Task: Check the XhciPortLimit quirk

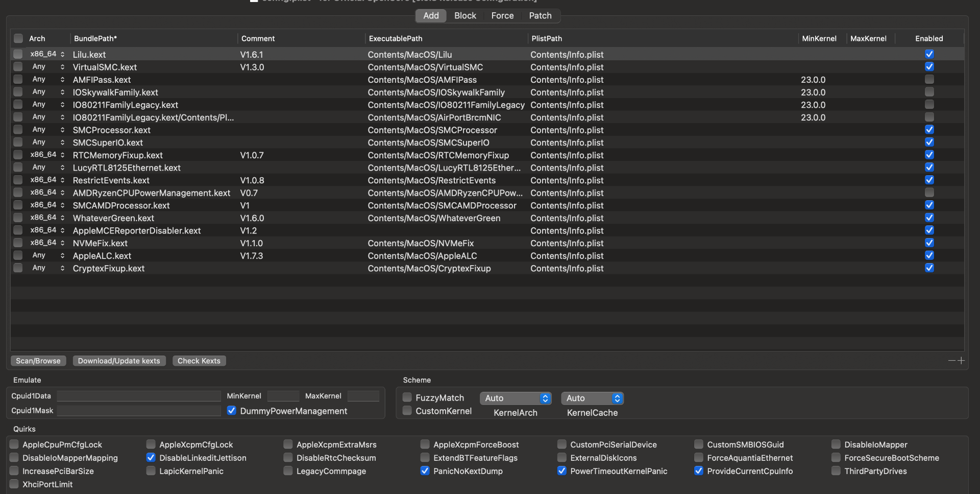Action: pyautogui.click(x=14, y=484)
